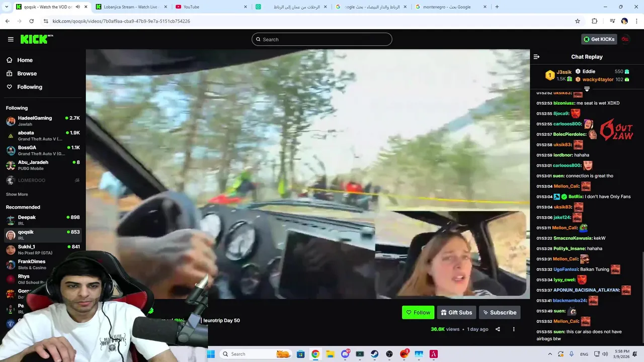Image resolution: width=644 pixels, height=362 pixels.
Task: Open Windows Start menu
Action: point(211,354)
